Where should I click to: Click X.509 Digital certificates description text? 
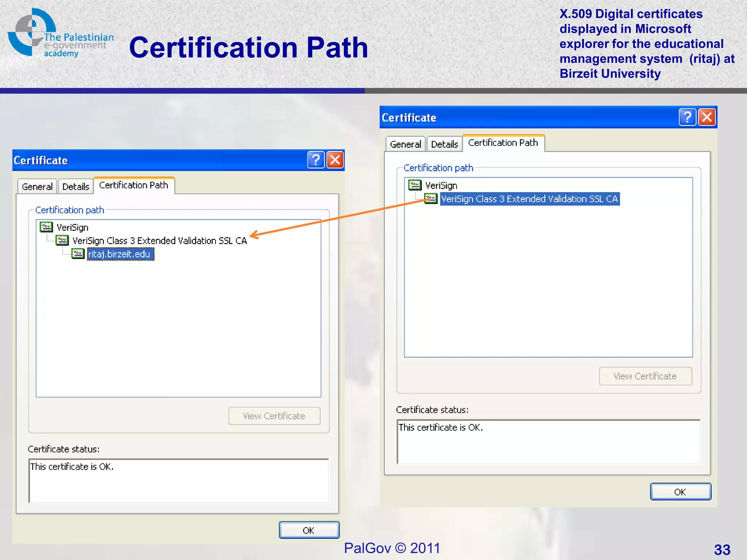point(647,44)
